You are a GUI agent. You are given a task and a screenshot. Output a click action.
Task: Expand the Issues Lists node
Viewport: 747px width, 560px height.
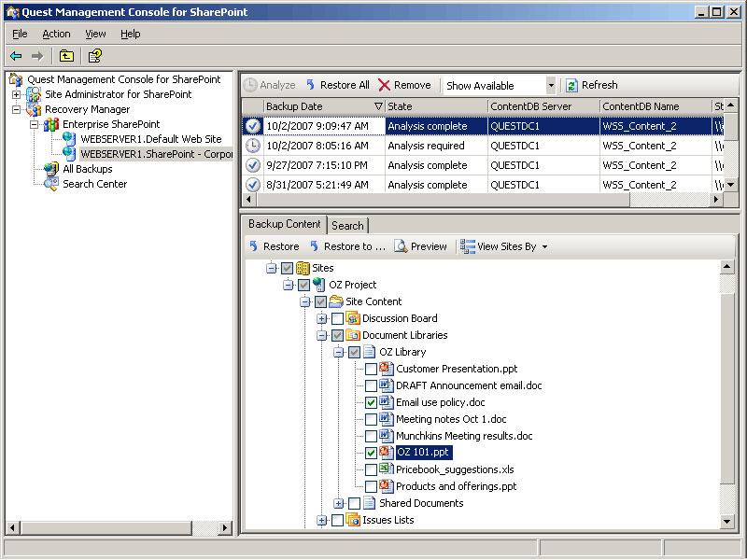tap(321, 521)
